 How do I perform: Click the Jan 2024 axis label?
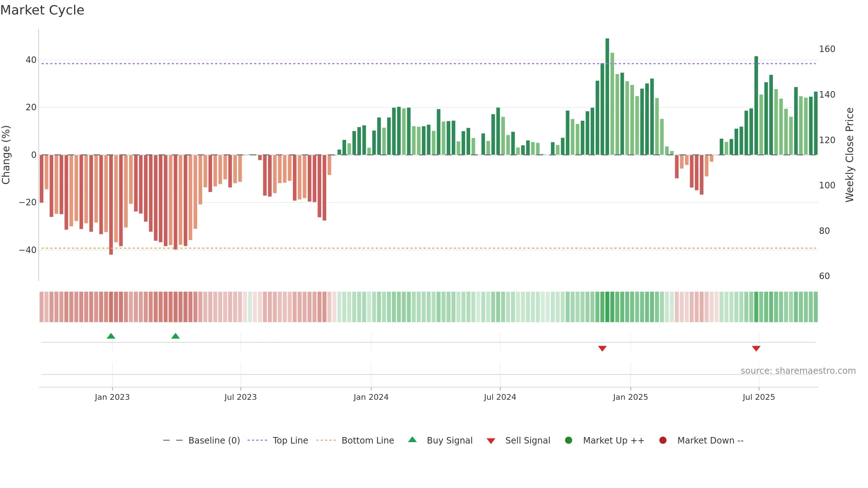(371, 397)
